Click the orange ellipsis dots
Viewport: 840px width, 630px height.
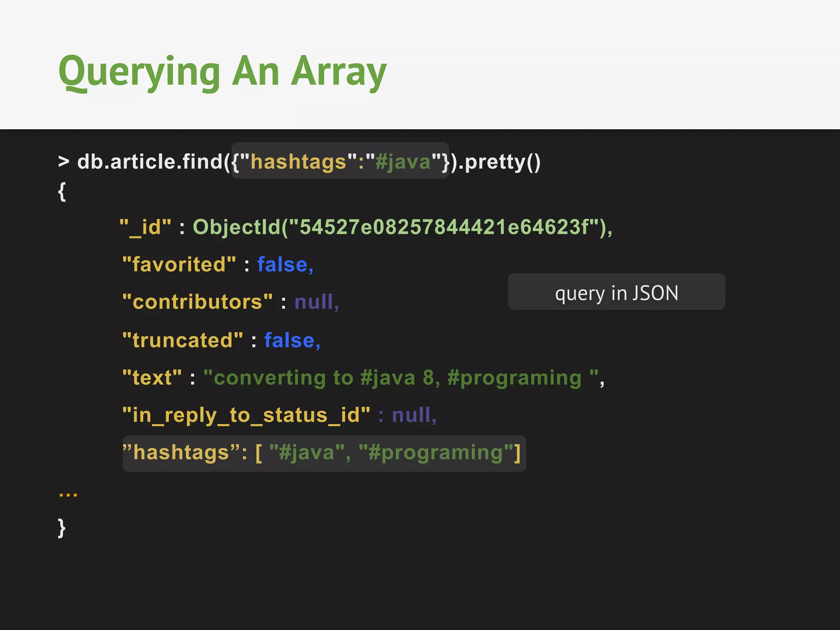[x=68, y=495]
